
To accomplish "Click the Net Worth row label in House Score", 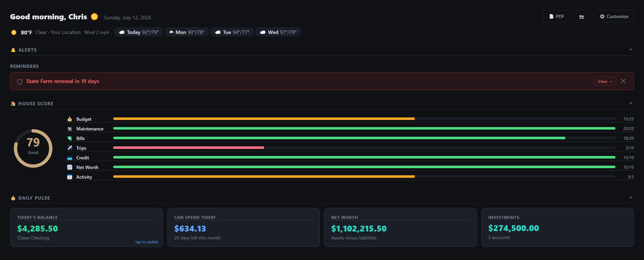I will 87,167.
